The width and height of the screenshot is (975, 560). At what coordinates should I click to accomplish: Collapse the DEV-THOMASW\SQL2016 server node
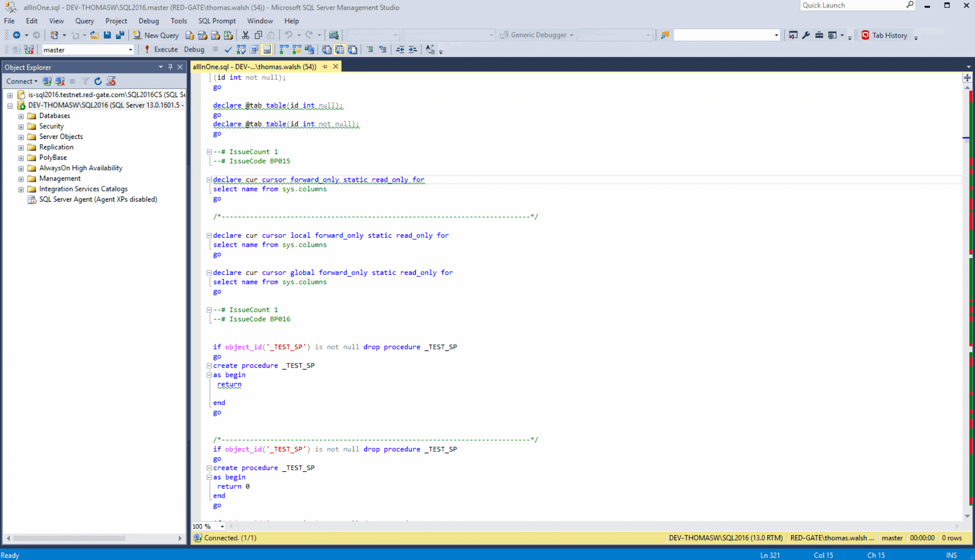(x=10, y=105)
